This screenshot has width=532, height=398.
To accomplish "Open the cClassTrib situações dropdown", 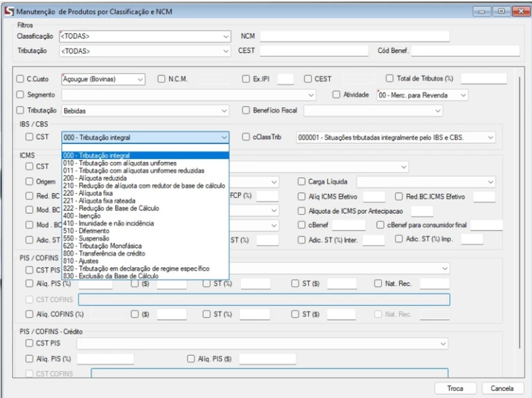I will click(x=490, y=138).
